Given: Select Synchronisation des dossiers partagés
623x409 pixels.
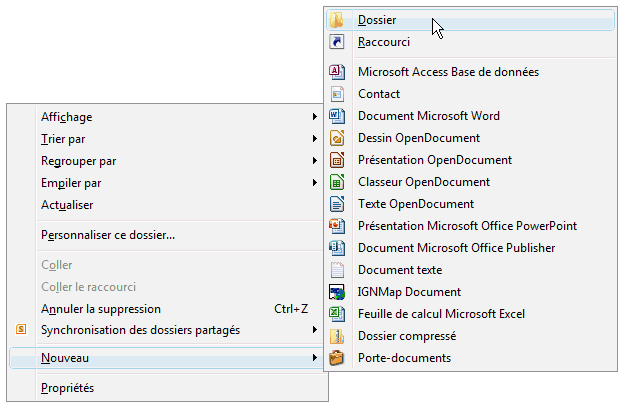Looking at the screenshot, I should (167, 330).
